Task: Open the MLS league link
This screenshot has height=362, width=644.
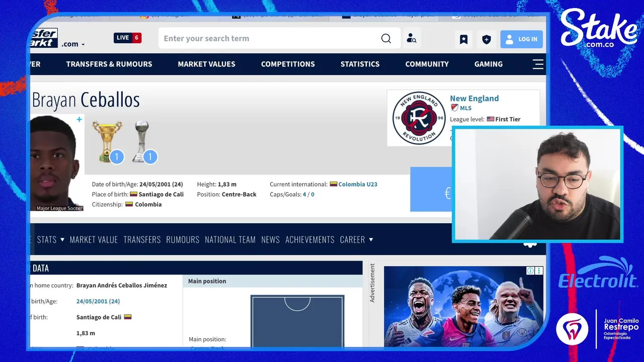Action: [x=465, y=108]
